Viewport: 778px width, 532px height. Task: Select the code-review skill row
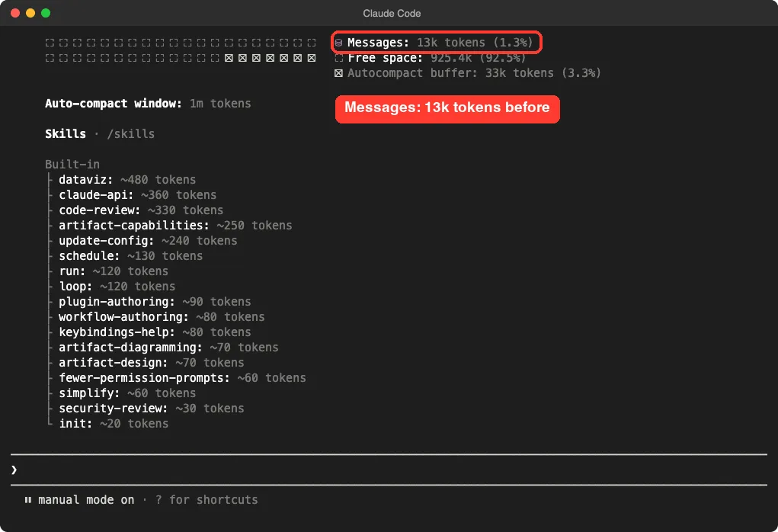pos(141,210)
